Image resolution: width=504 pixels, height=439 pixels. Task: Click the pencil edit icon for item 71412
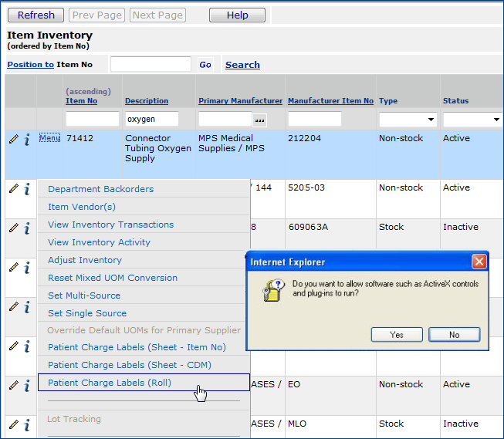(14, 139)
